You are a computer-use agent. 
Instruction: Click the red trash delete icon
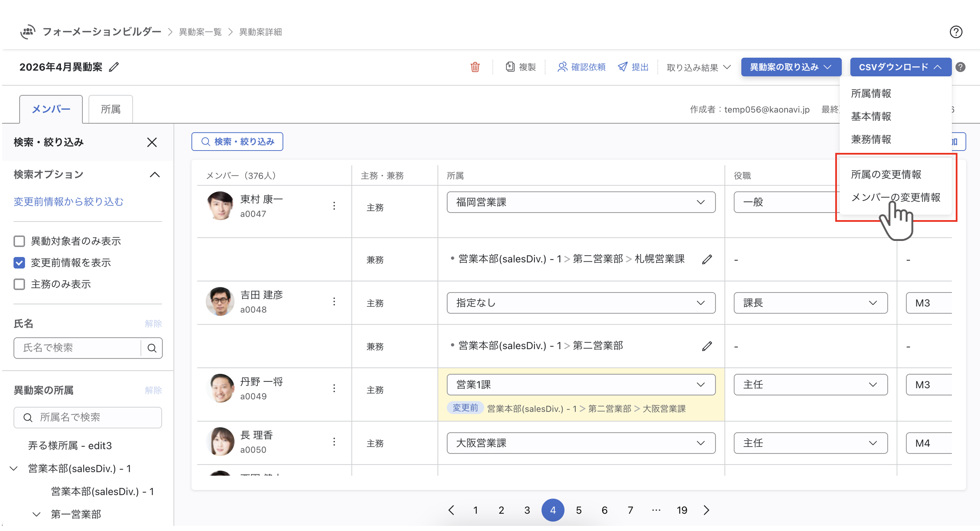tap(475, 67)
